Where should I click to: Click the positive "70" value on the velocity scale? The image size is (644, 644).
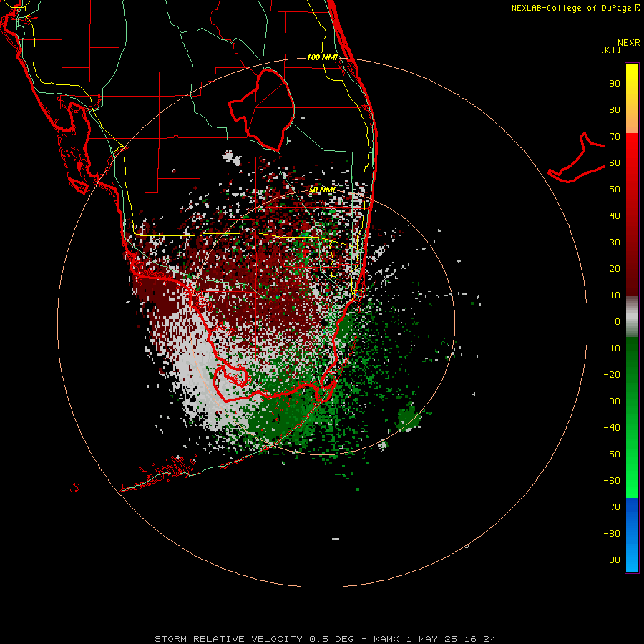click(615, 137)
